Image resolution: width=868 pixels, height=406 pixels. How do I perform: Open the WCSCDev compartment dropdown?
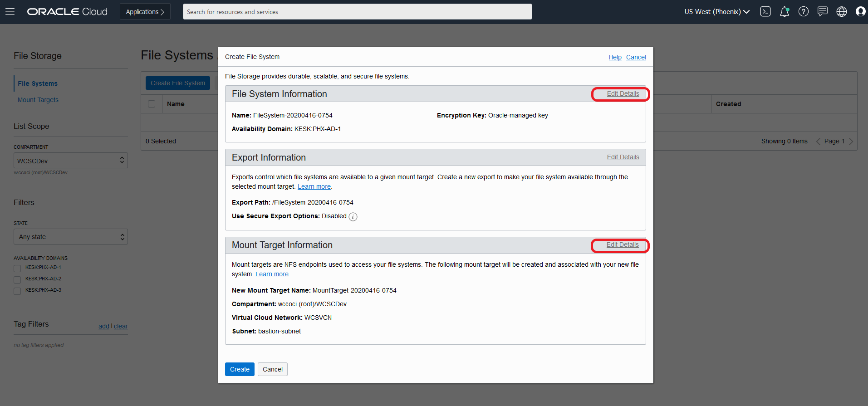[71, 161]
